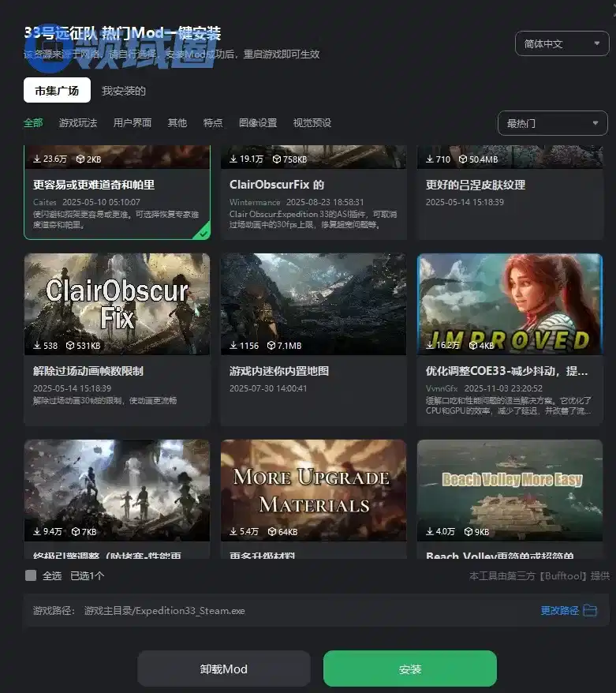This screenshot has width=616, height=693.
Task: Filter mods by 图像设置 category
Action: 258,123
